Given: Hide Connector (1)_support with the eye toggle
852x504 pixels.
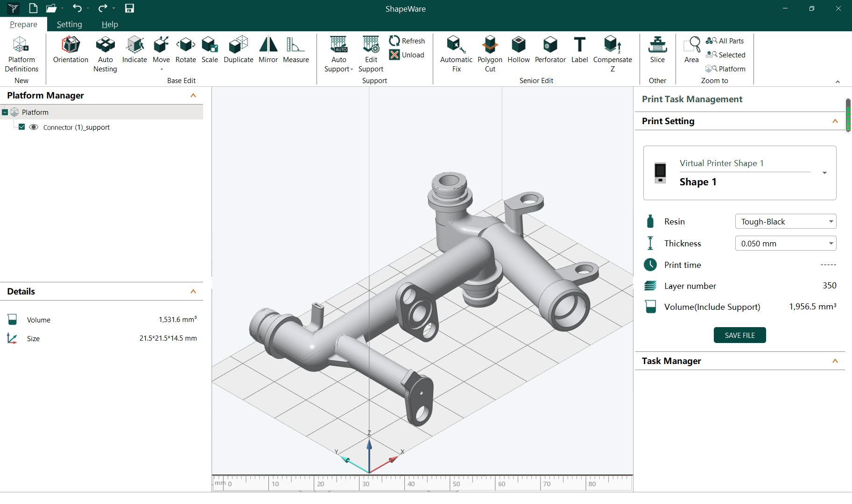Looking at the screenshot, I should point(34,126).
